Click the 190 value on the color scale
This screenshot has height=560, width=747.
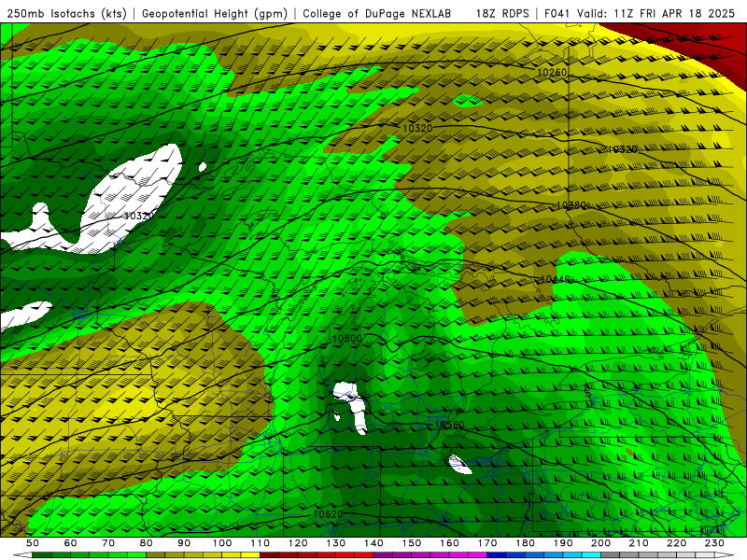[563, 543]
